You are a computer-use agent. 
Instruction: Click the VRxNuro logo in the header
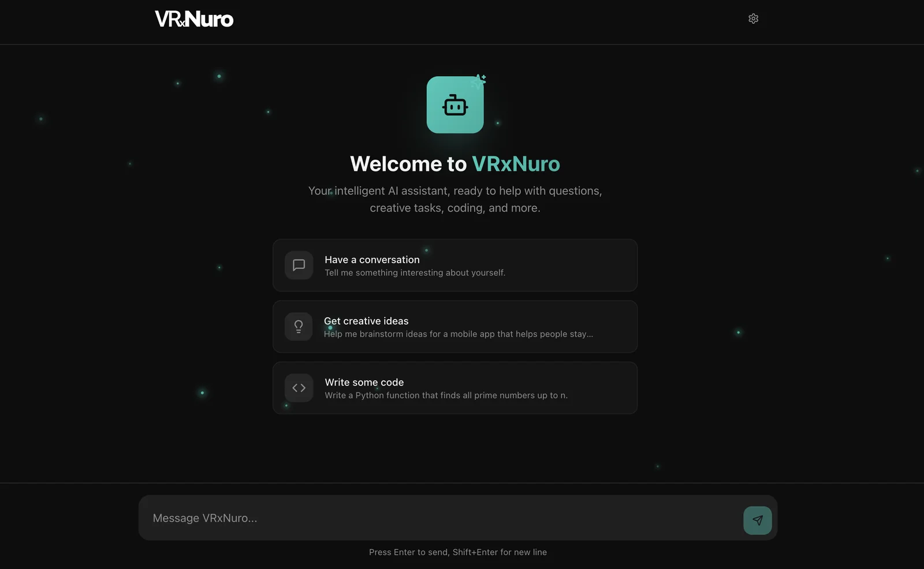click(x=194, y=19)
